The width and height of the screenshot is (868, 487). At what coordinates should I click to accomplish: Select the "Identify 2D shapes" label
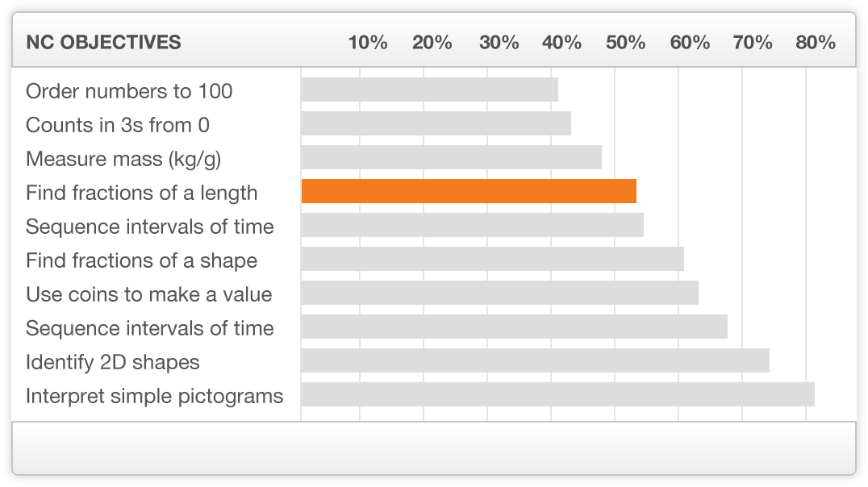coord(113,362)
